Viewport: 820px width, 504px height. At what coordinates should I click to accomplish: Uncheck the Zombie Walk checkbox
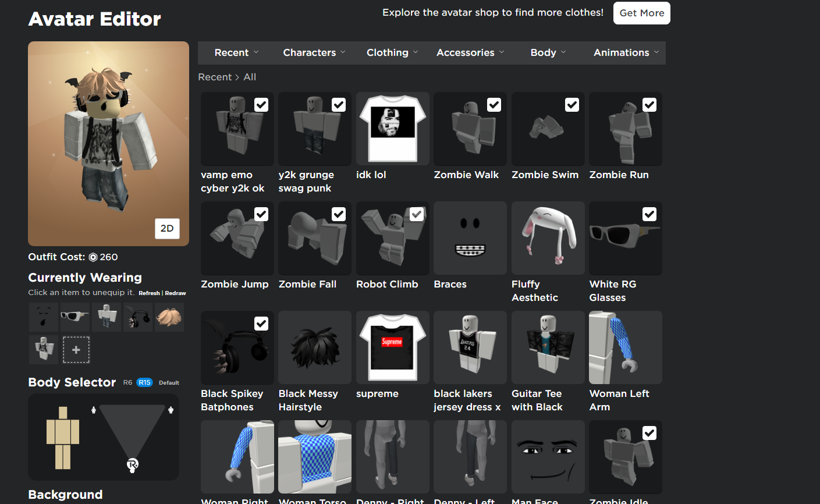(x=494, y=105)
